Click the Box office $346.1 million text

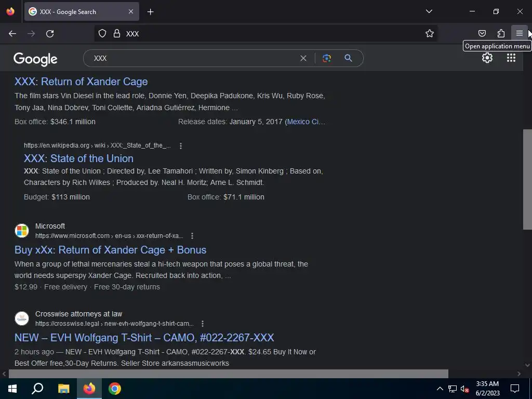tap(55, 122)
